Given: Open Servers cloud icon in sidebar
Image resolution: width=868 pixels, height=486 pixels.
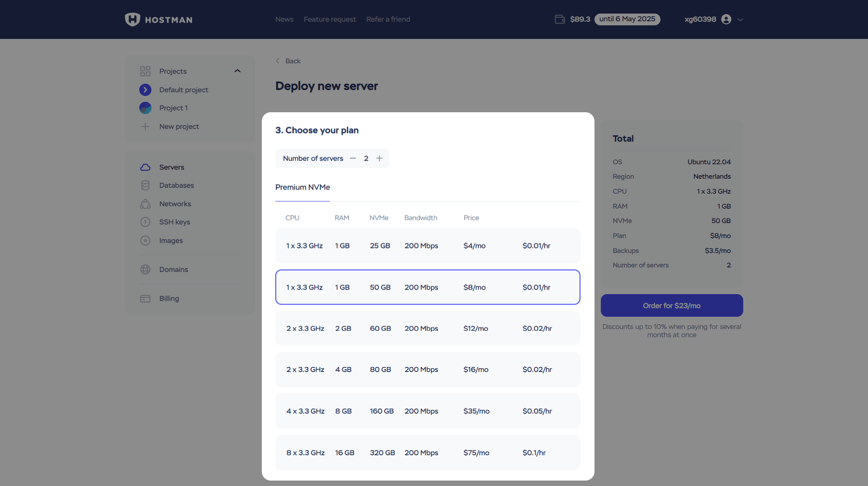Looking at the screenshot, I should pyautogui.click(x=145, y=167).
